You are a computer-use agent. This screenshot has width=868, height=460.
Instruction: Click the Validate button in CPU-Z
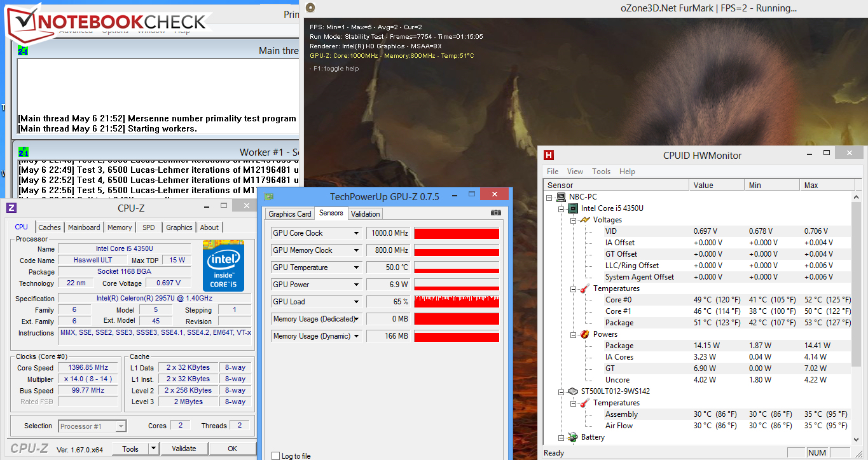click(184, 449)
